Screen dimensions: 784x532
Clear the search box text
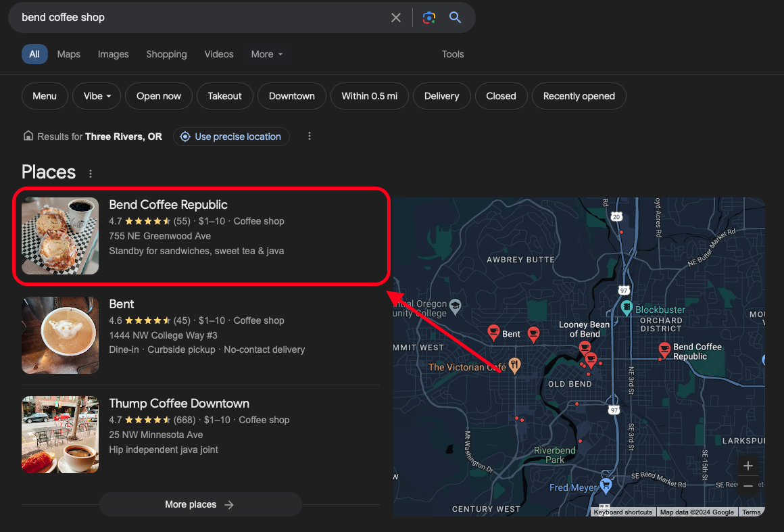tap(395, 18)
